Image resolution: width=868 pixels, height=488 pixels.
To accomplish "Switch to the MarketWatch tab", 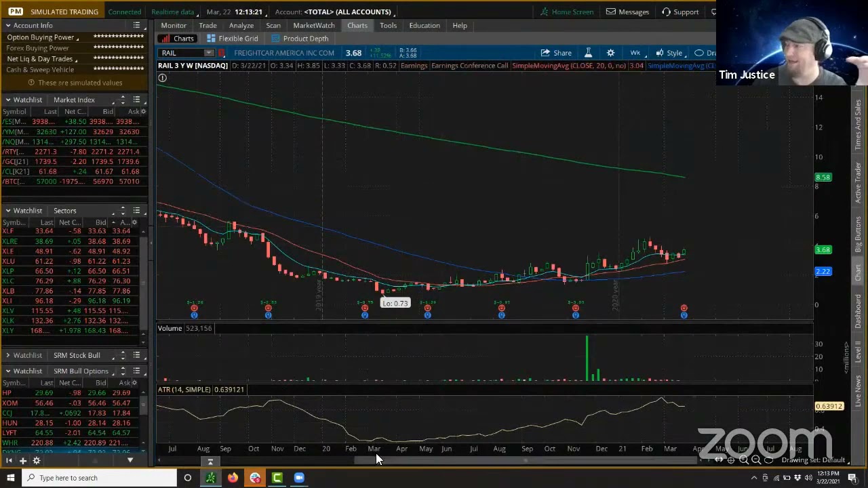I will (x=313, y=25).
